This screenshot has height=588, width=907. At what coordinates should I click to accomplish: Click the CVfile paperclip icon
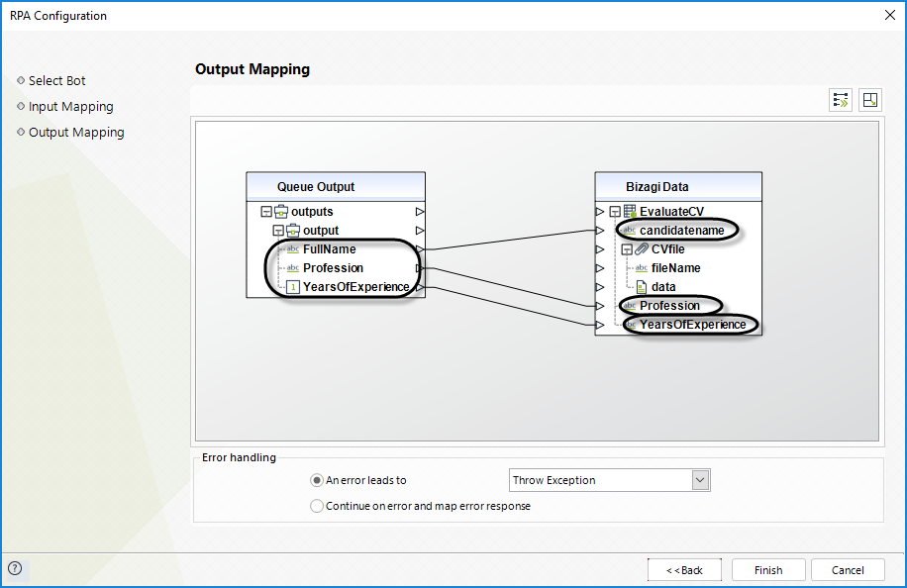click(642, 249)
